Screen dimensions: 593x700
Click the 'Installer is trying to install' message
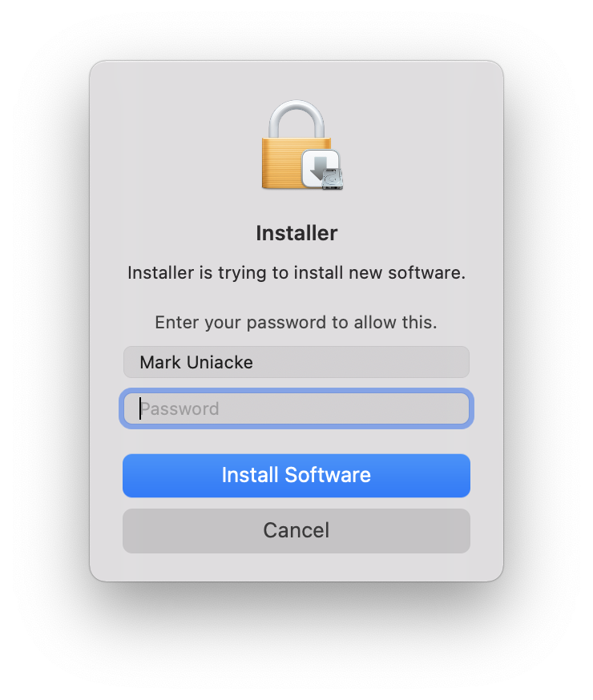coord(296,273)
